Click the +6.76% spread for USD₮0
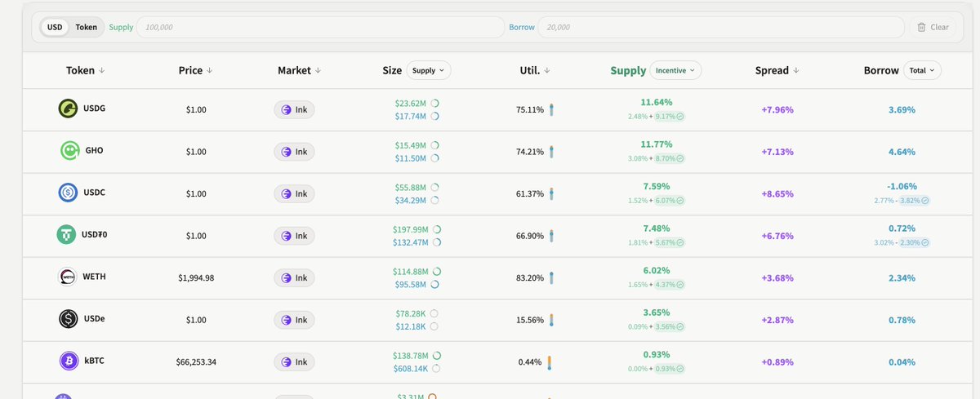 [777, 236]
